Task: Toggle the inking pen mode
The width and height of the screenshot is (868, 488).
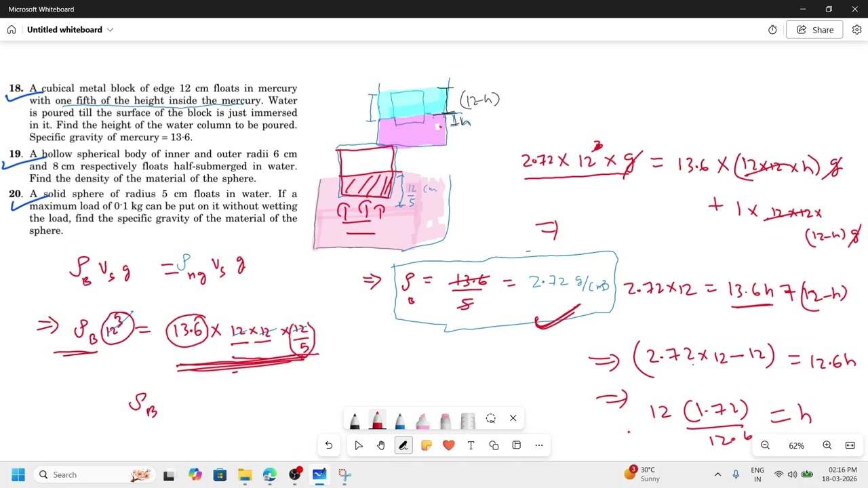Action: pyautogui.click(x=403, y=445)
